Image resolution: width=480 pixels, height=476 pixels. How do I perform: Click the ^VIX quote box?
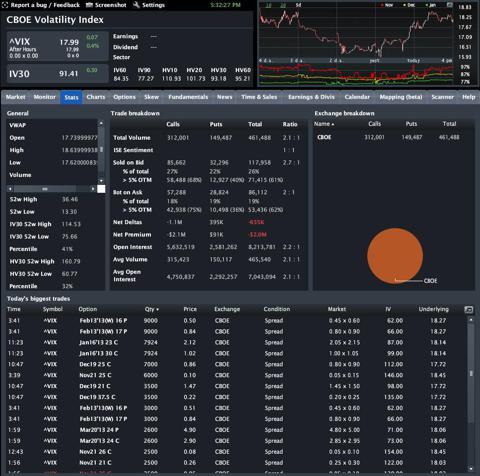coord(58,46)
